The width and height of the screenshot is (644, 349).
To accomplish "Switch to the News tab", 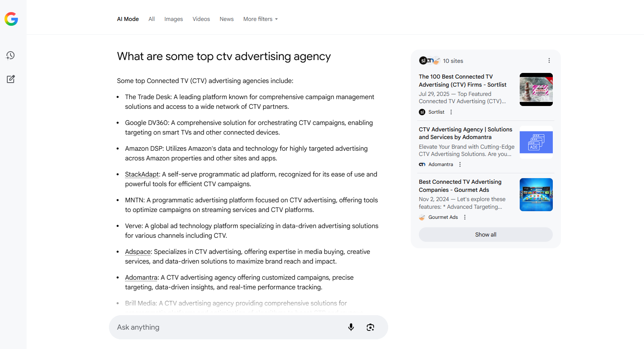I will click(x=227, y=19).
